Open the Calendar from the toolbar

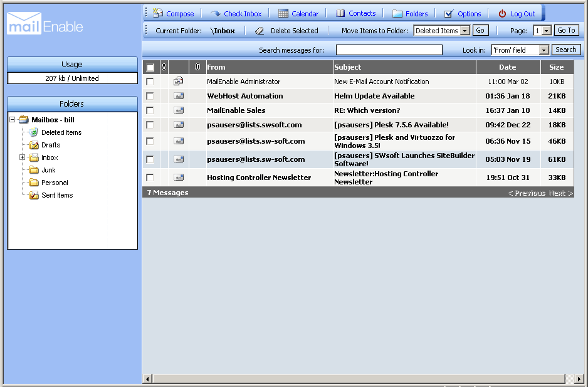[285, 12]
